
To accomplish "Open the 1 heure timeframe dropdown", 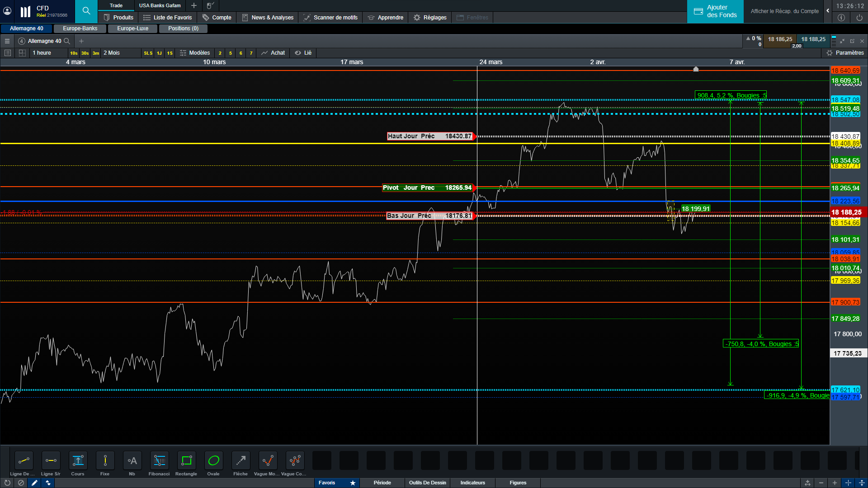I will [x=42, y=53].
